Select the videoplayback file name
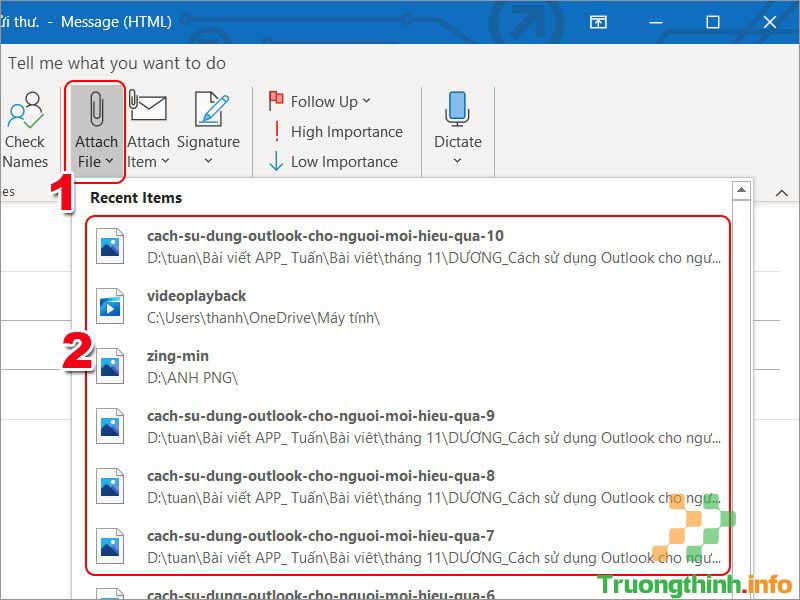 pyautogui.click(x=196, y=296)
